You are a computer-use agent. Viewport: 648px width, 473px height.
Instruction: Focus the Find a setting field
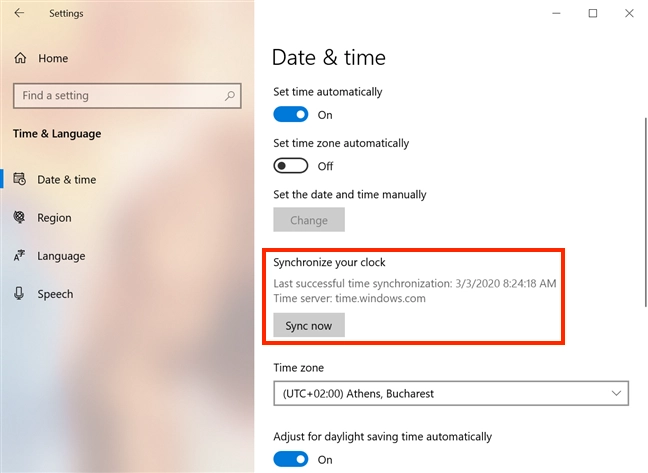(127, 96)
